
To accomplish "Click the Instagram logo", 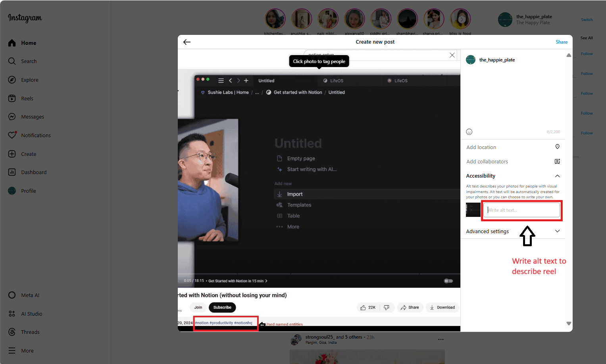I will pyautogui.click(x=25, y=18).
